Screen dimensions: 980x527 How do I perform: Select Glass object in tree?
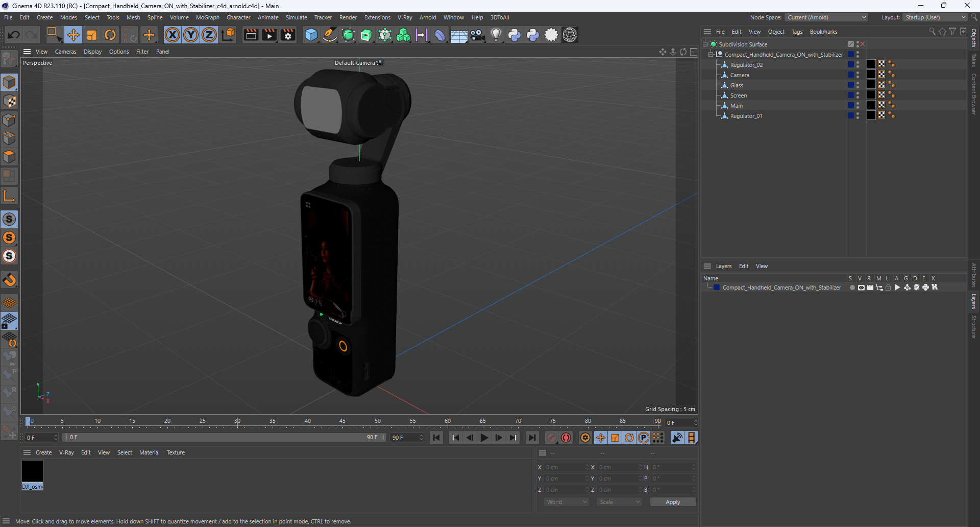pyautogui.click(x=737, y=85)
